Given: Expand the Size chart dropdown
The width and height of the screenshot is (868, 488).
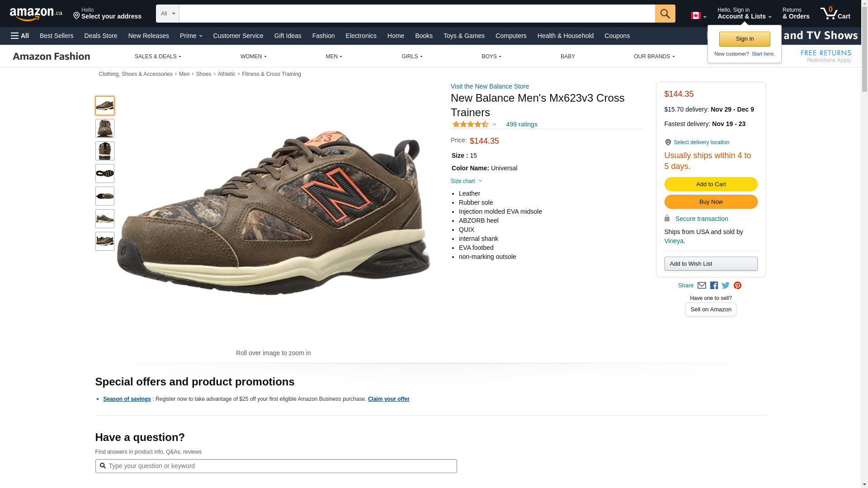Looking at the screenshot, I should pyautogui.click(x=466, y=181).
